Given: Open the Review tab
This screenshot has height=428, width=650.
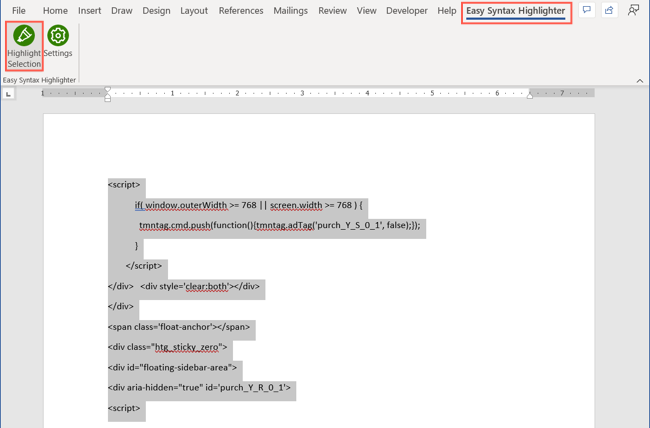Looking at the screenshot, I should (x=332, y=11).
